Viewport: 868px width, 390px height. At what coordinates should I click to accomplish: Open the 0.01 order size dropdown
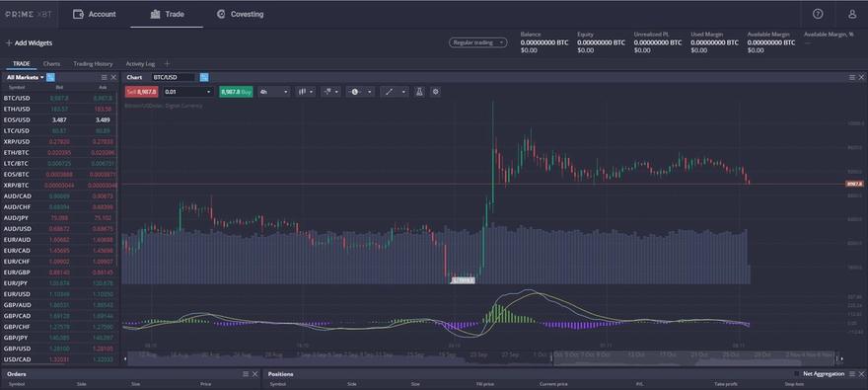click(x=188, y=92)
